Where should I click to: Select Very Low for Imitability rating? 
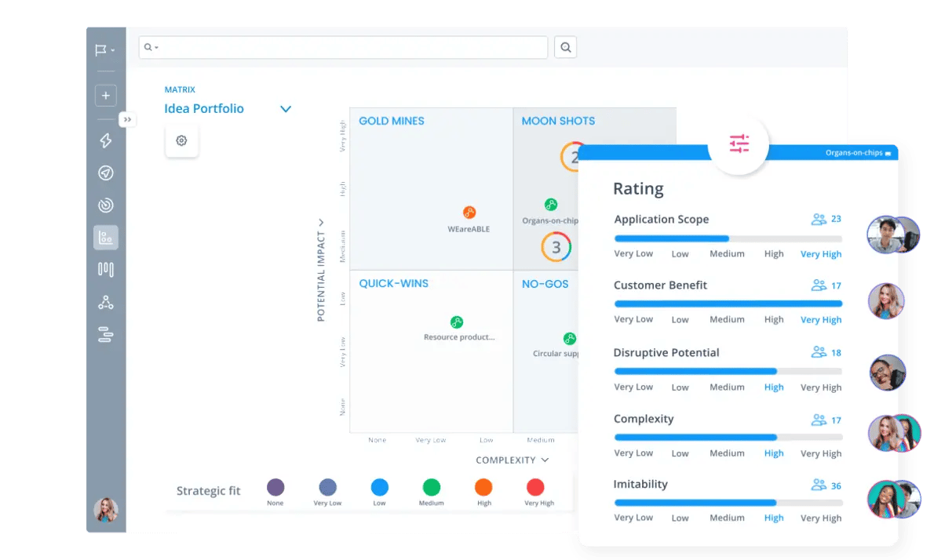coord(633,518)
